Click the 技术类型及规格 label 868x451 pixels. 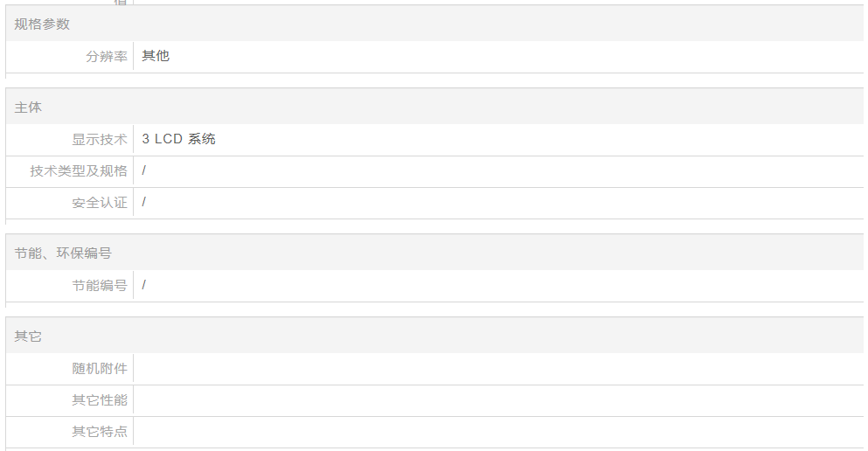[79, 171]
